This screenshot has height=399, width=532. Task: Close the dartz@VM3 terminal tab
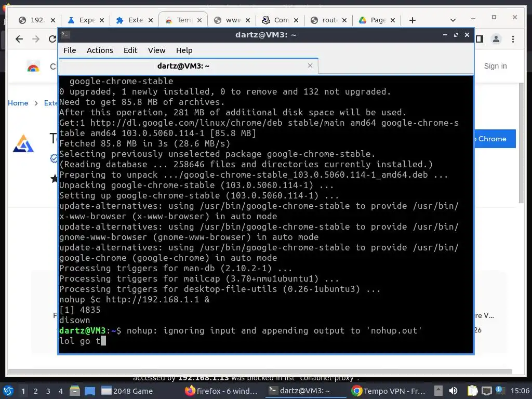click(x=310, y=65)
